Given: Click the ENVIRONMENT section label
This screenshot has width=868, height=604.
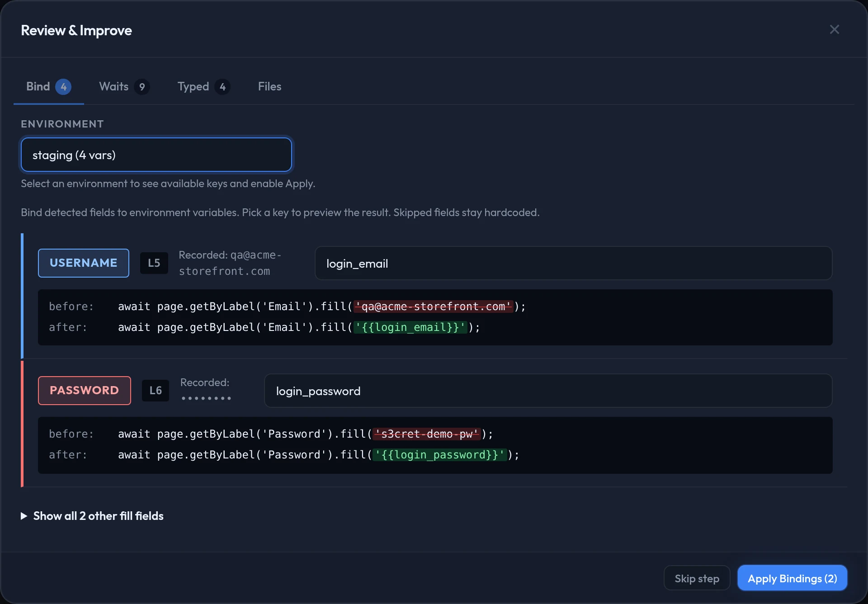Looking at the screenshot, I should point(62,124).
